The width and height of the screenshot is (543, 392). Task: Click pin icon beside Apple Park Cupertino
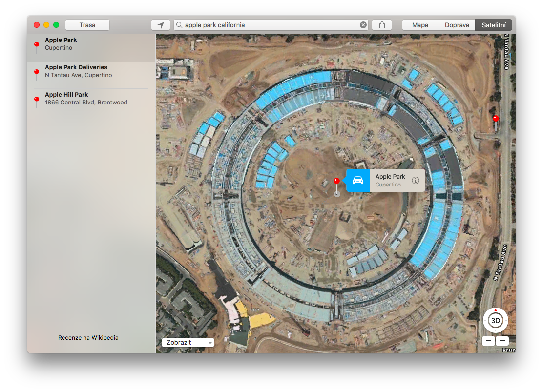(x=37, y=47)
